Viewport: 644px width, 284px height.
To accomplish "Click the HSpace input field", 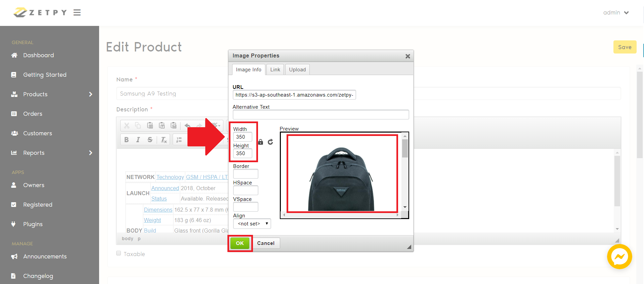I will (x=246, y=190).
